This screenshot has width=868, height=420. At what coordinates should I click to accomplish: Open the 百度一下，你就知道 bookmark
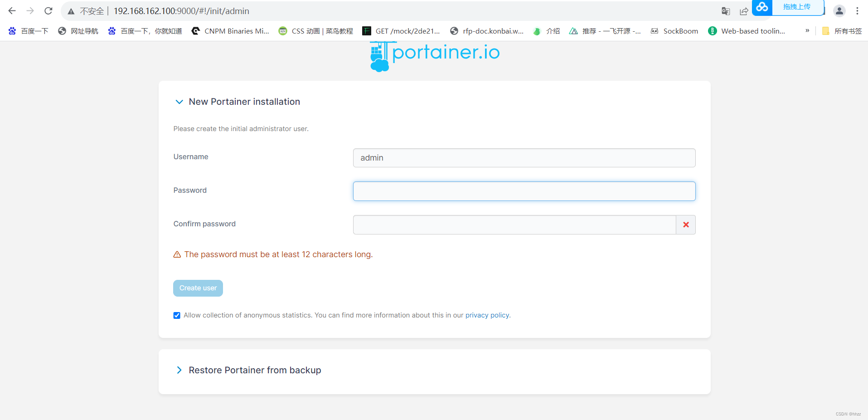[x=145, y=31]
